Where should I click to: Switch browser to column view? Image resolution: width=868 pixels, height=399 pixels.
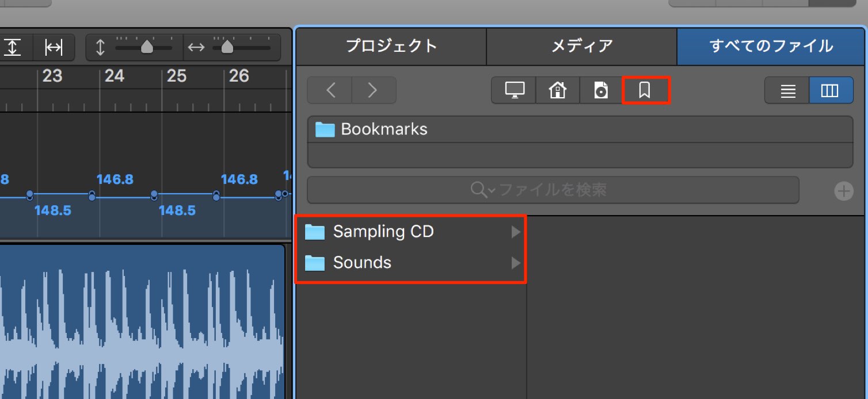tap(831, 90)
